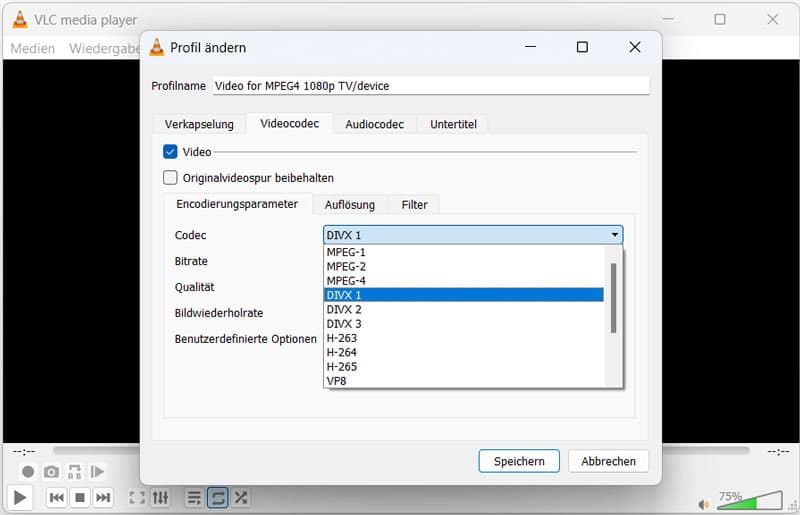This screenshot has height=515, width=800.
Task: Switch to the Audiocodec tab
Action: coord(374,124)
